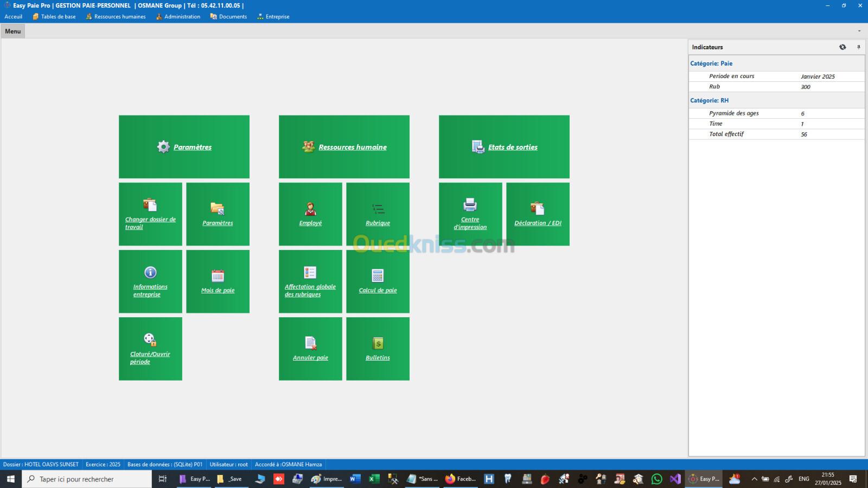Click the Déclaration / EDI link
Screen dimensions: 868x488
538,223
